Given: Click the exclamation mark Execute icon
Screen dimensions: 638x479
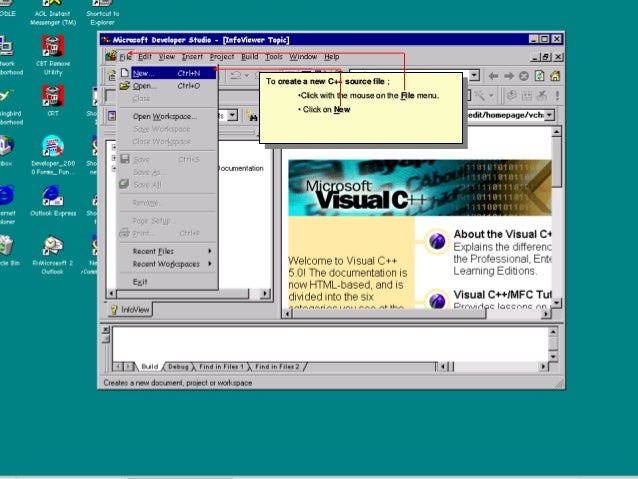Looking at the screenshot, I should [x=557, y=96].
